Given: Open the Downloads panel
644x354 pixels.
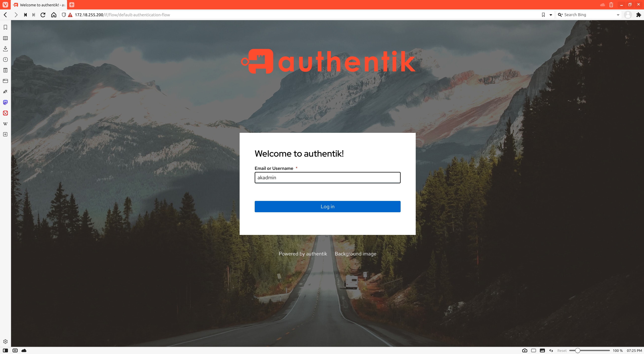Looking at the screenshot, I should click(5, 49).
